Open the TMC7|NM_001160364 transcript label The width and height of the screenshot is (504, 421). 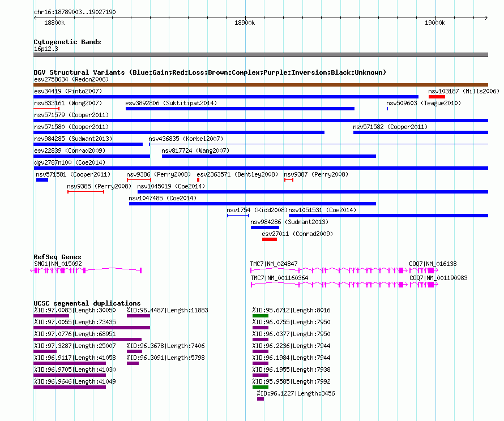click(279, 278)
